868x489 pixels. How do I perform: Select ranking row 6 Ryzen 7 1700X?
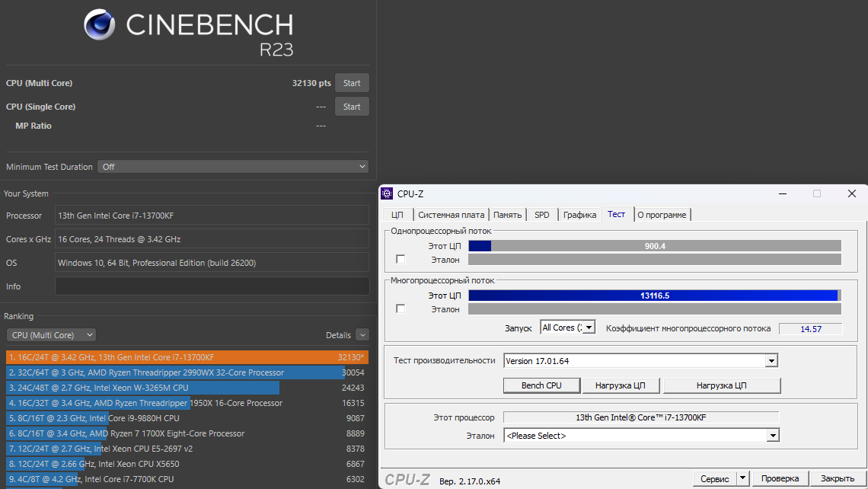coord(187,433)
